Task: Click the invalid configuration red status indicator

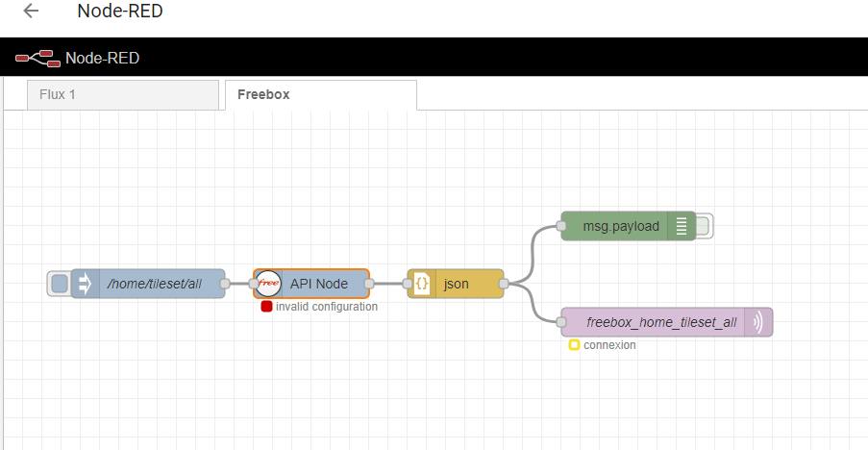Action: point(266,307)
